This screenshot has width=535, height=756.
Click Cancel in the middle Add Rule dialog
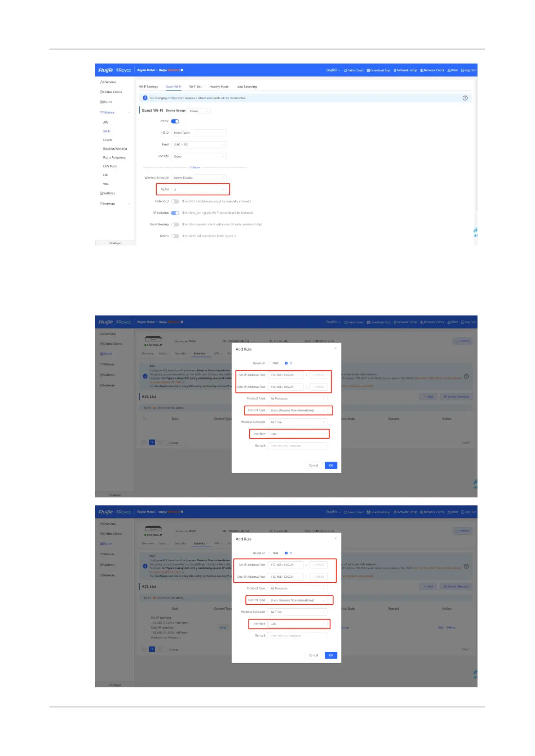point(314,466)
